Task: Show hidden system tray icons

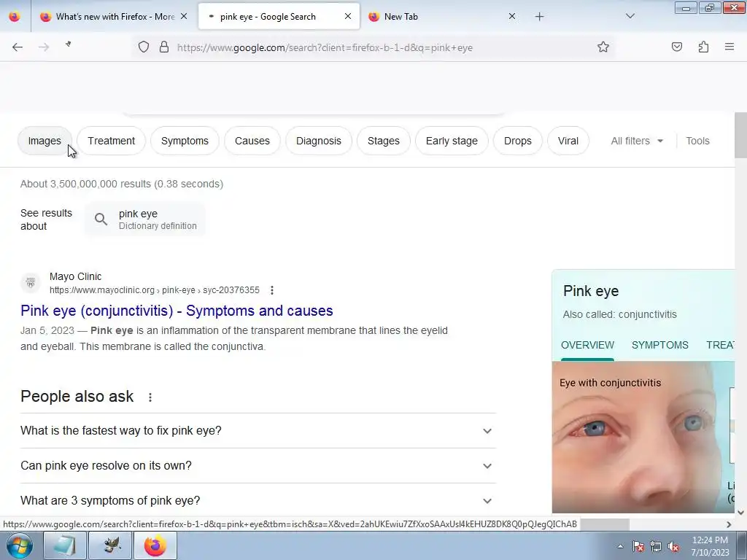Action: click(620, 546)
